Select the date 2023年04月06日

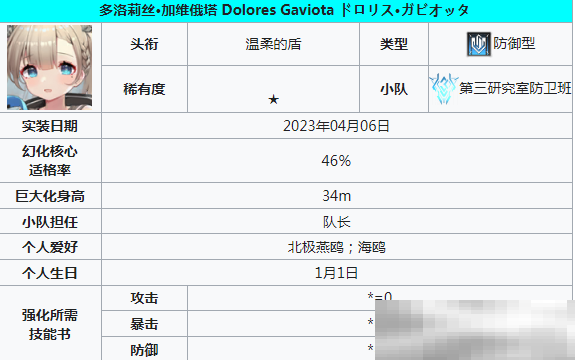point(336,126)
